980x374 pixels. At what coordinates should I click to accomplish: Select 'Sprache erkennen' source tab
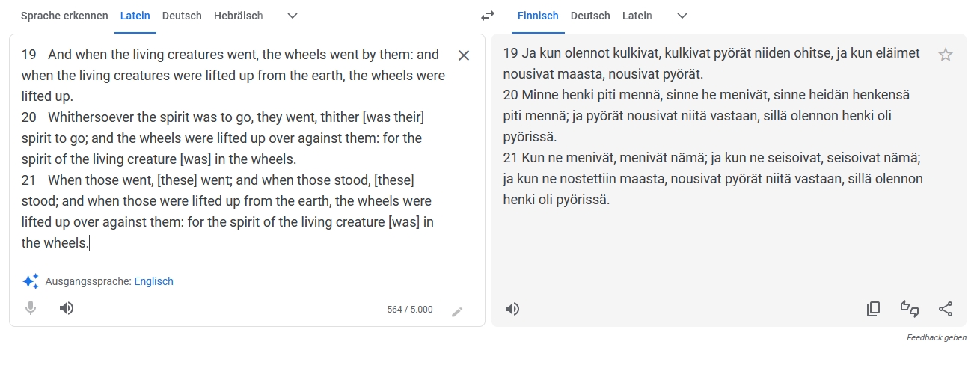coord(64,16)
